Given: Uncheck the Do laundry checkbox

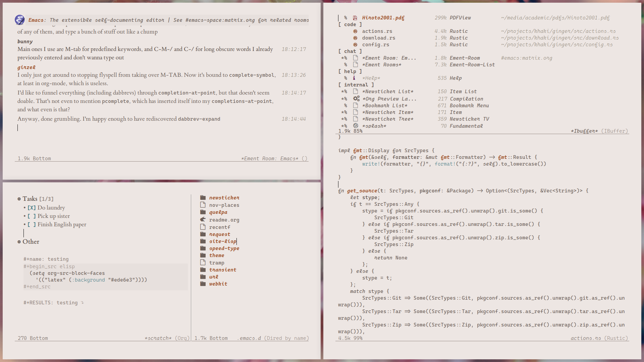Looking at the screenshot, I should click(x=32, y=208).
